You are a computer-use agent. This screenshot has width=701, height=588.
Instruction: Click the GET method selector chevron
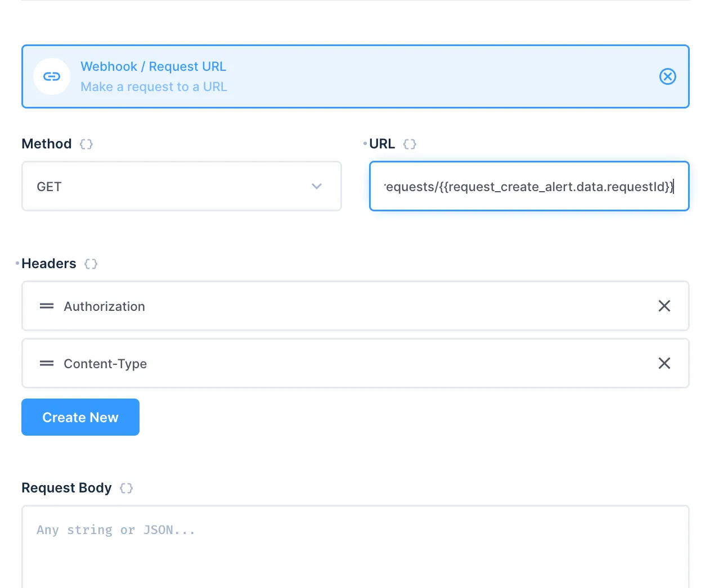coord(317,186)
